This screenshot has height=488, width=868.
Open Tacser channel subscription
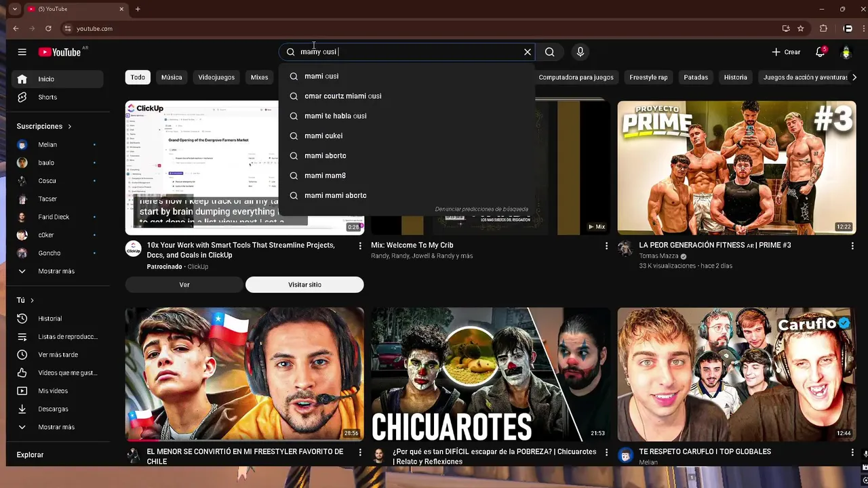point(59,199)
